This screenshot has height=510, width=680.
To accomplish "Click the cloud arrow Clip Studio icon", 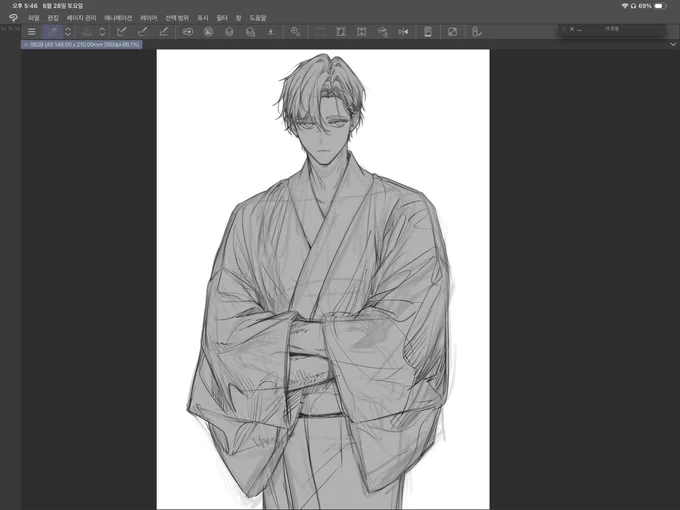I will (187, 32).
